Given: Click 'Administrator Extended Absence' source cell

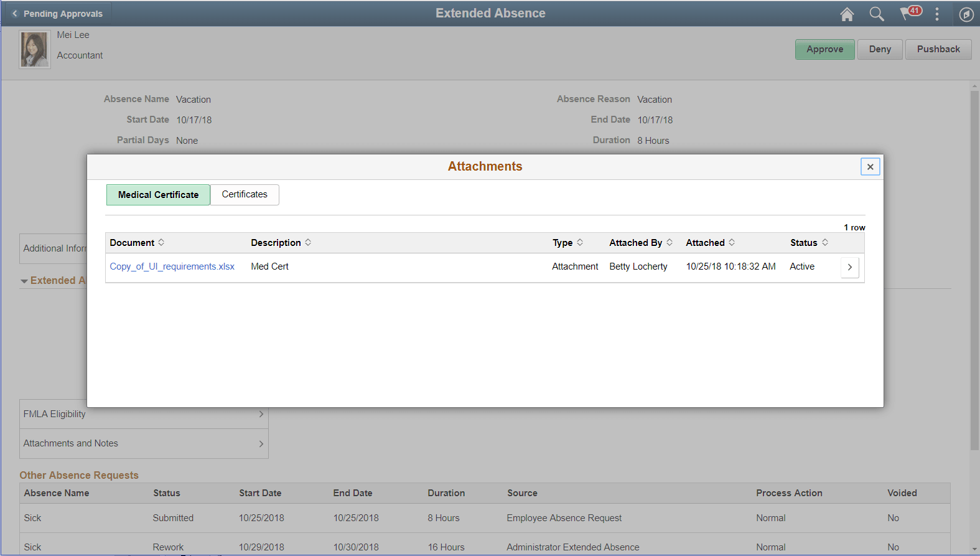Looking at the screenshot, I should point(572,547).
